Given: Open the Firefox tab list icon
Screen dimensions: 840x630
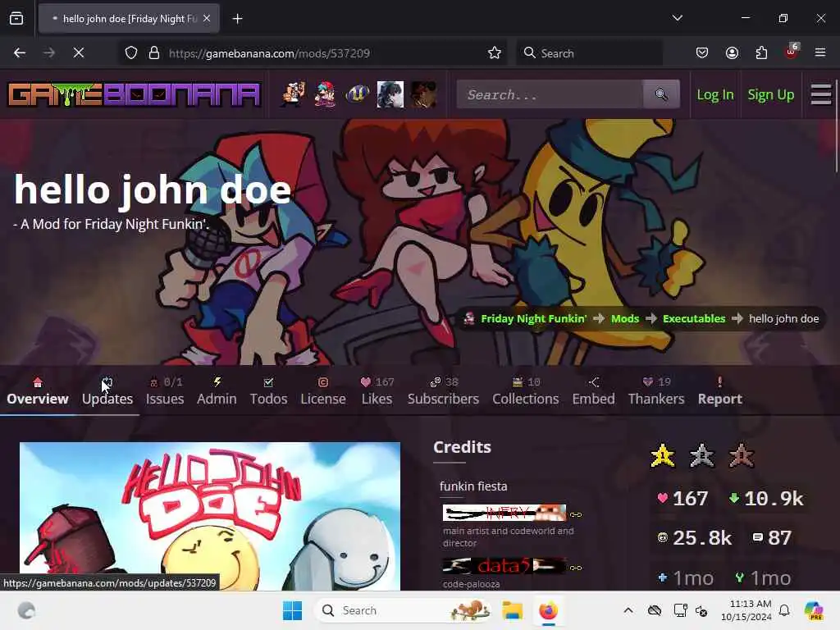Looking at the screenshot, I should coord(16,19).
